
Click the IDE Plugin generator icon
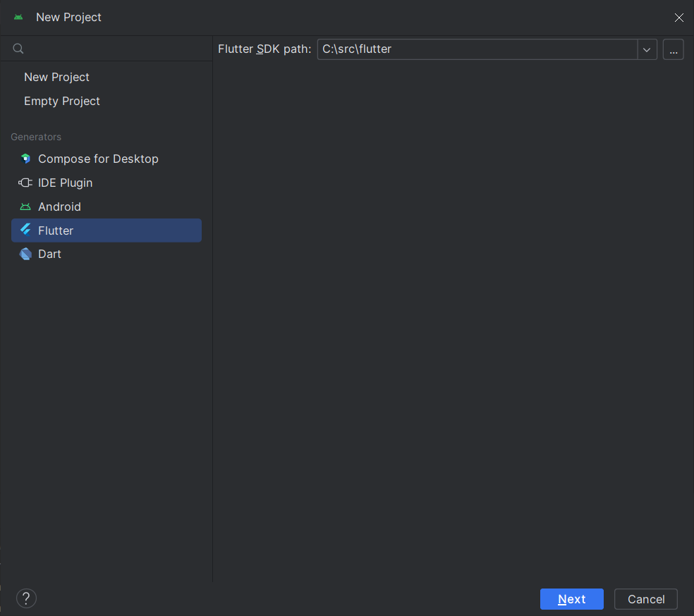[x=25, y=183]
